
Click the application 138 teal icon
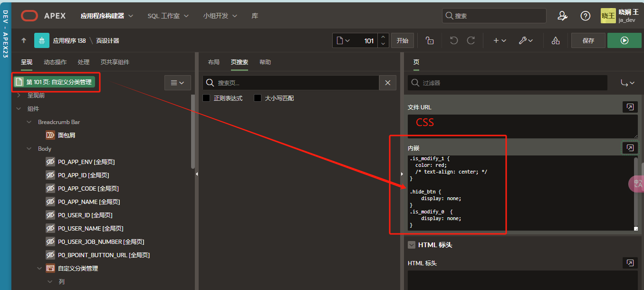point(42,41)
